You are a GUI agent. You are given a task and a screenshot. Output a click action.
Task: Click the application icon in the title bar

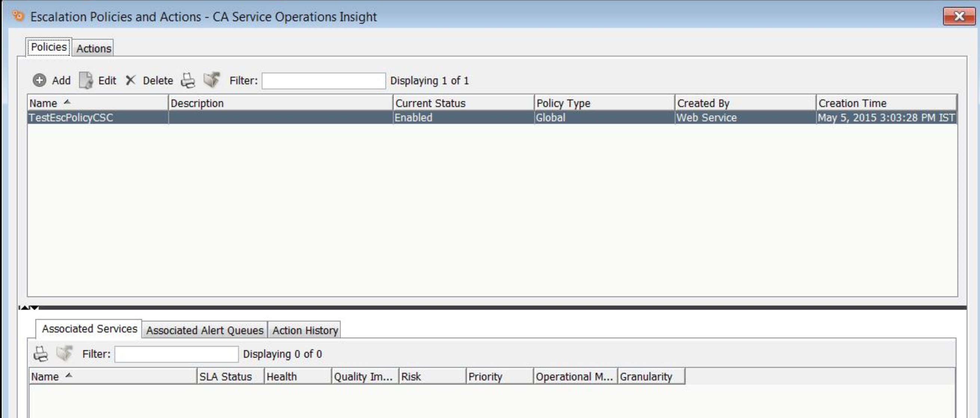point(18,16)
